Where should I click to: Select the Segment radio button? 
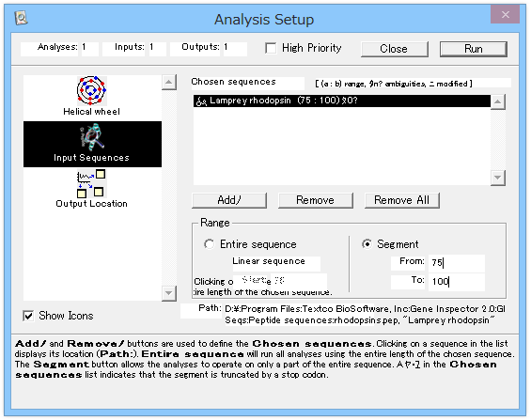367,244
